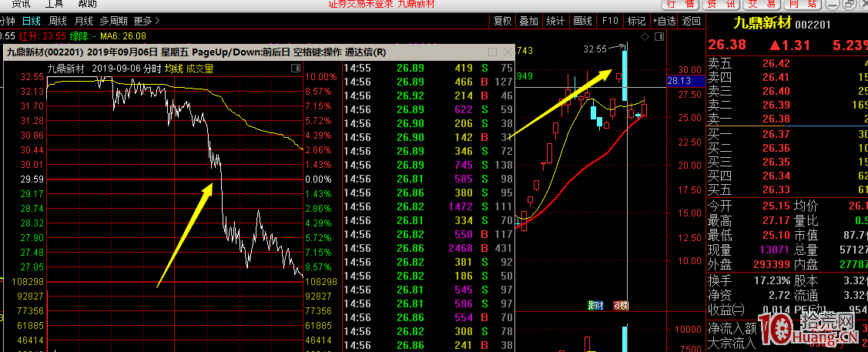Open the 资讯 menu in the menu bar
This screenshot has width=868, height=352.
22,4
